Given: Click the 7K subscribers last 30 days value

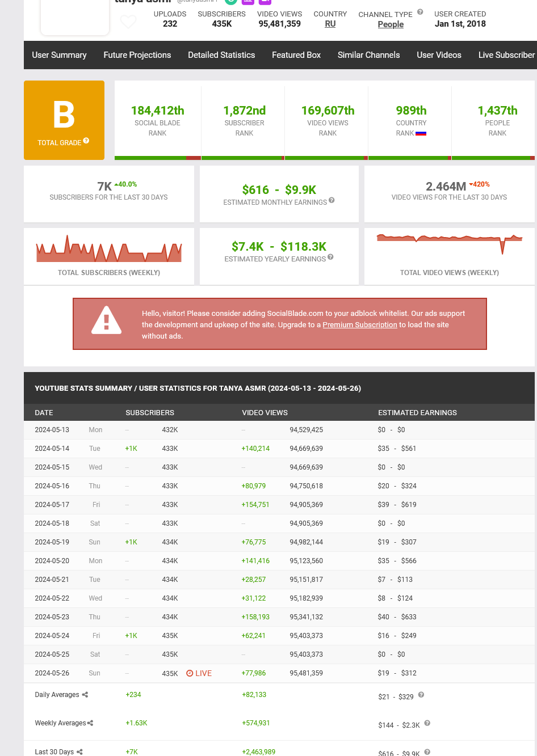Looking at the screenshot, I should coord(104,187).
